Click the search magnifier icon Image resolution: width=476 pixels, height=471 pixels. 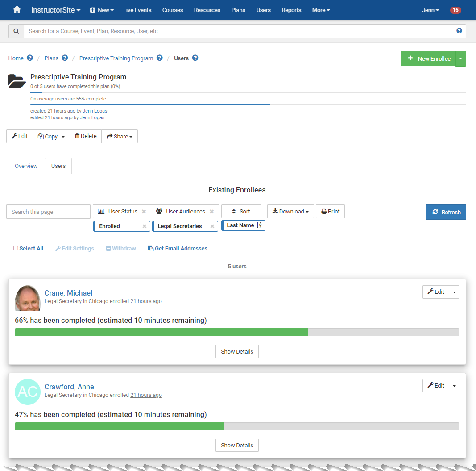(x=17, y=31)
